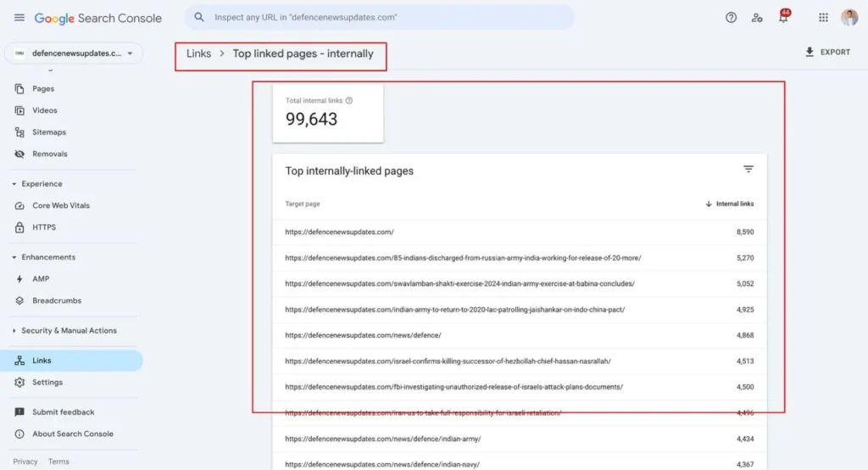Click the Breadcrumbs layers icon
Image resolution: width=868 pixels, height=470 pixels.
coord(19,300)
